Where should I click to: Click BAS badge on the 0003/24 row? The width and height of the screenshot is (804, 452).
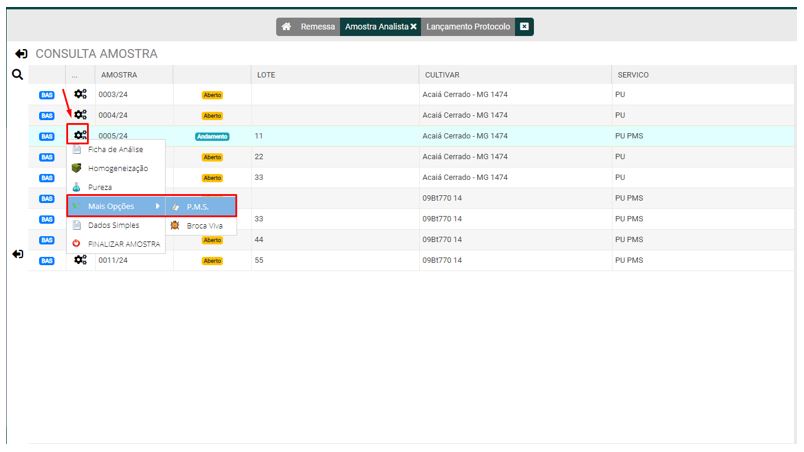pyautogui.click(x=47, y=95)
